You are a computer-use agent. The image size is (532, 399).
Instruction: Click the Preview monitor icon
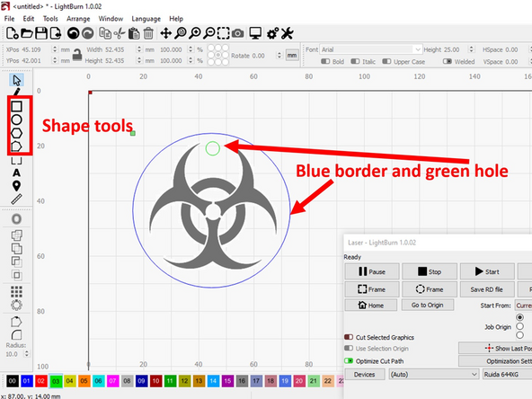(255, 33)
